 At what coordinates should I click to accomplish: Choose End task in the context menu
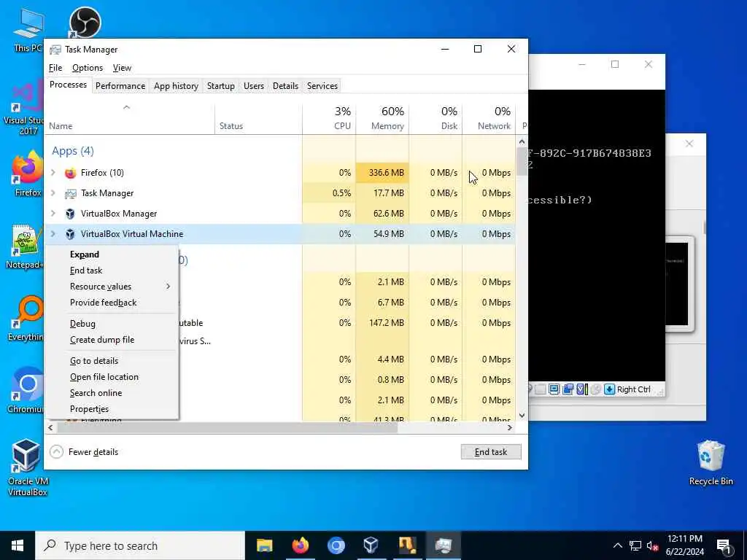pyautogui.click(x=112, y=271)
